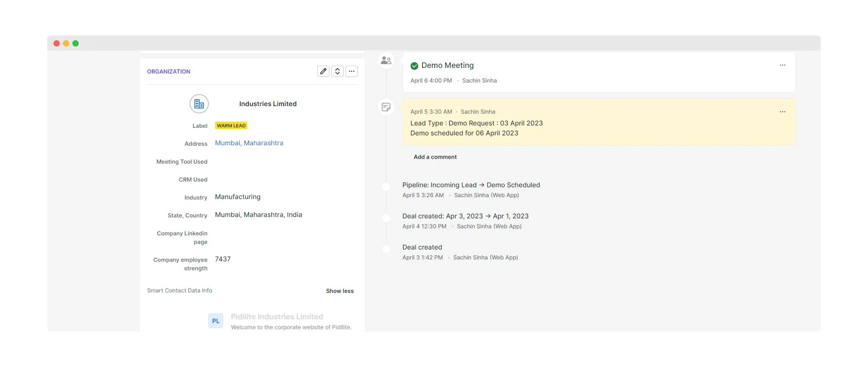Click April 5 3:30 AM note timestamp
The width and height of the screenshot is (868, 367).
(x=431, y=112)
